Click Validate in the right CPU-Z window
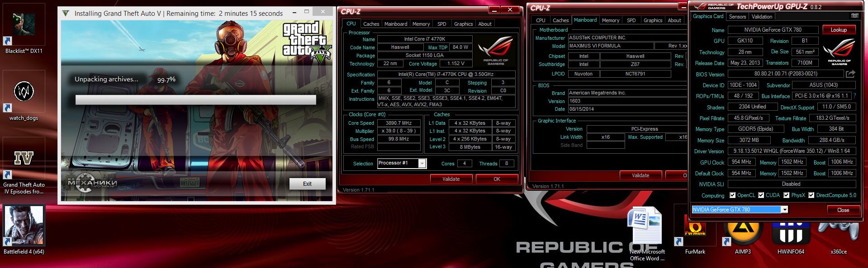Image resolution: width=868 pixels, height=268 pixels. 640,175
